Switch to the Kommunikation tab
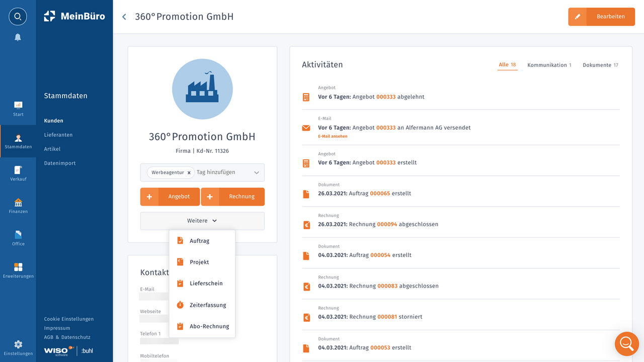Viewport: 644px width, 362px height. (x=549, y=64)
